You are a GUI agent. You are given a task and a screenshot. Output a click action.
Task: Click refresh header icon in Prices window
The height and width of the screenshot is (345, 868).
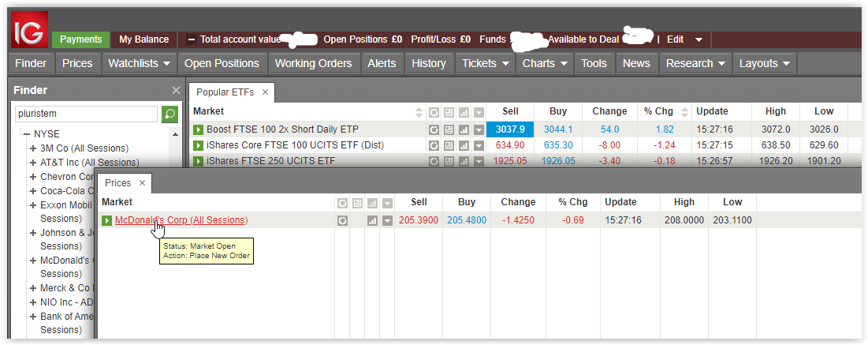(343, 203)
